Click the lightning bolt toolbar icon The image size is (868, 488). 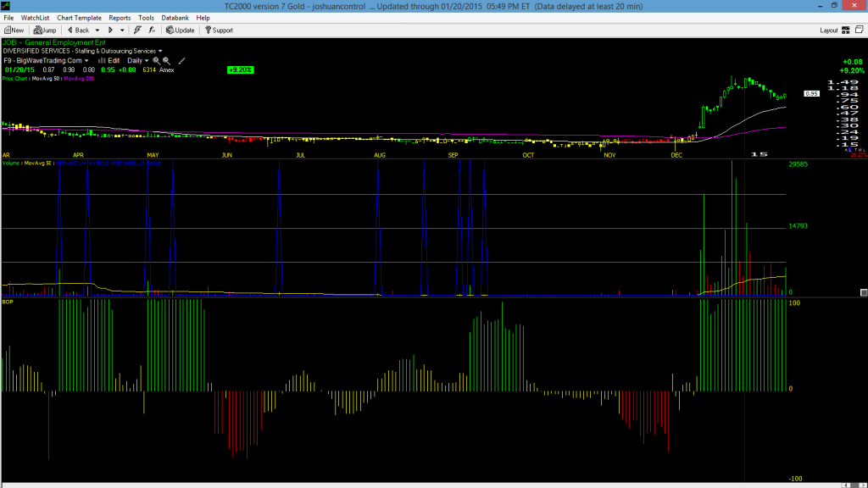pos(137,30)
